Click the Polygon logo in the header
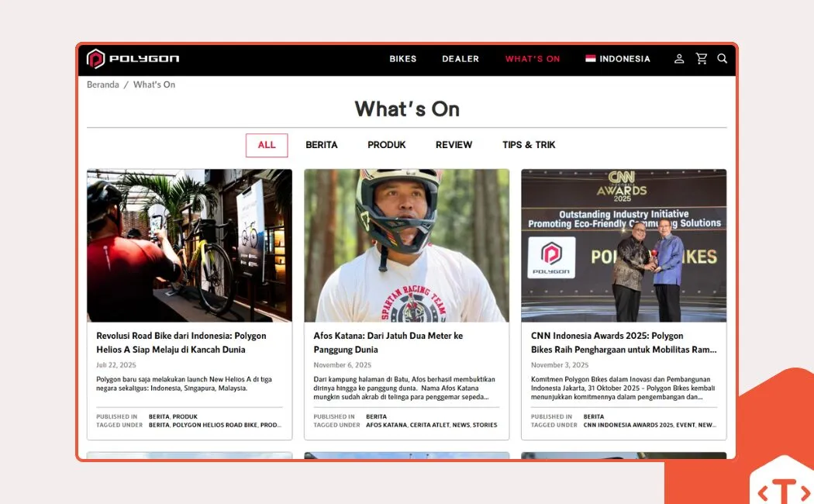Image resolution: width=814 pixels, height=504 pixels. pyautogui.click(x=133, y=58)
